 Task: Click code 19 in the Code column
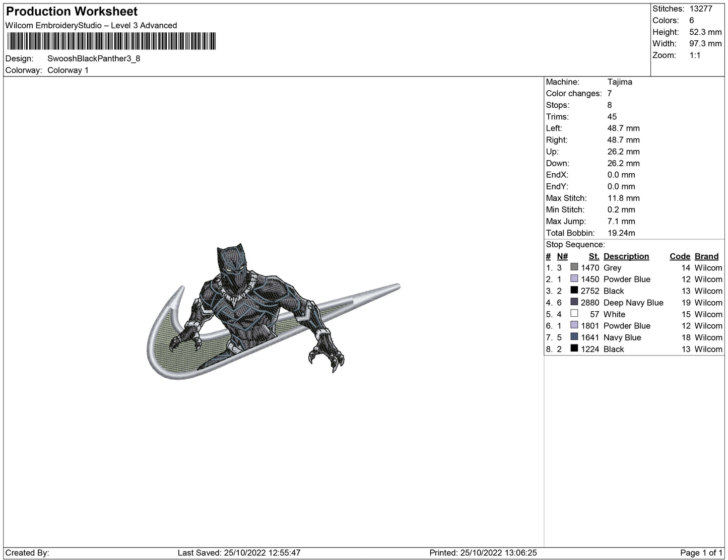(x=686, y=302)
